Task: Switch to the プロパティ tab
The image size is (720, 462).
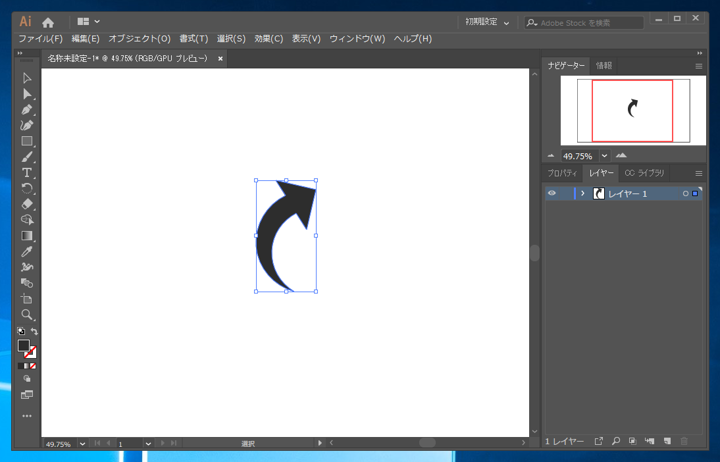Action: point(562,173)
